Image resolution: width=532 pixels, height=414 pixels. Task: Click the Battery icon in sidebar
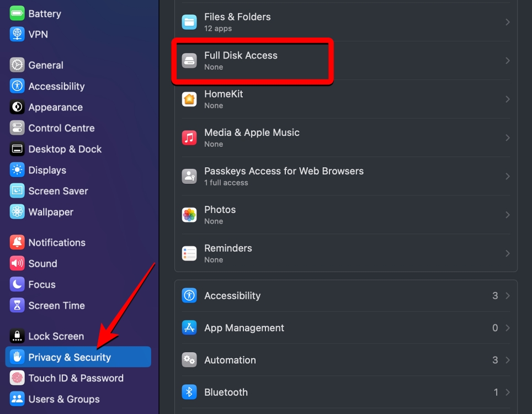coord(17,13)
